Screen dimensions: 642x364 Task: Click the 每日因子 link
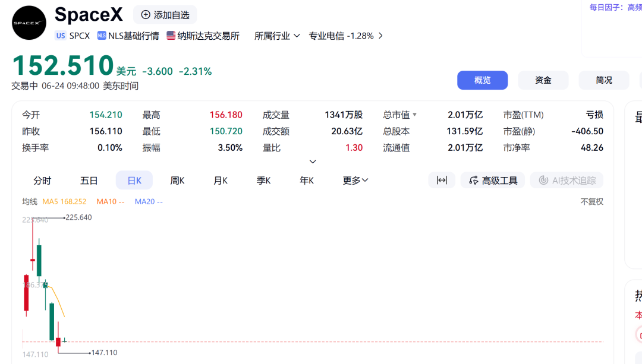coord(615,7)
